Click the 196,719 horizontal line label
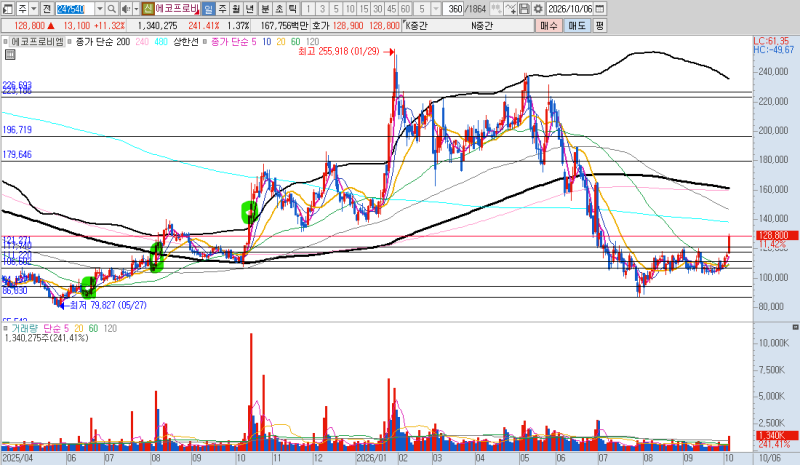800x465 pixels. tap(17, 130)
